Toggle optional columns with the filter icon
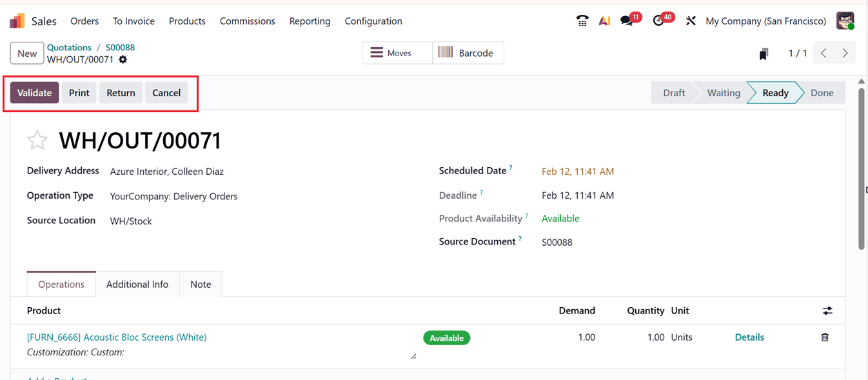868x380 pixels. tap(827, 310)
